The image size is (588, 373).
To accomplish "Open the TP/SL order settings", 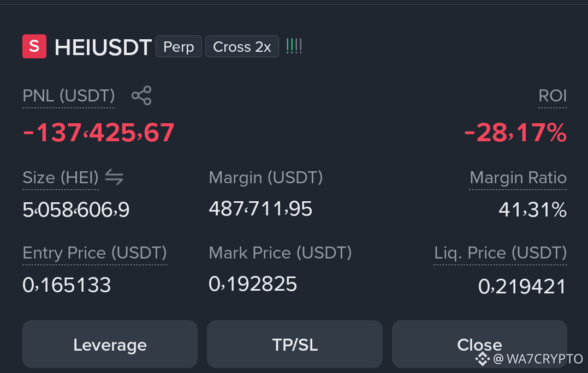I will (295, 344).
